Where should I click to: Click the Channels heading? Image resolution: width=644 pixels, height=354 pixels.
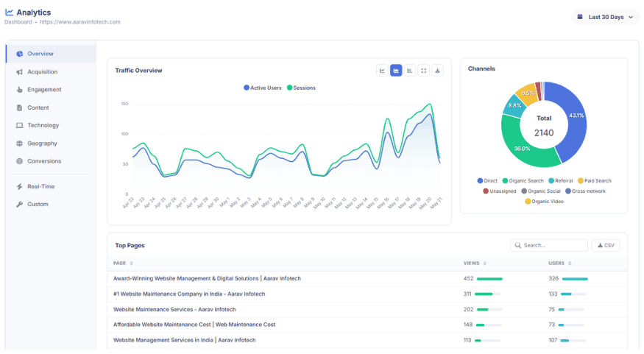pyautogui.click(x=481, y=68)
